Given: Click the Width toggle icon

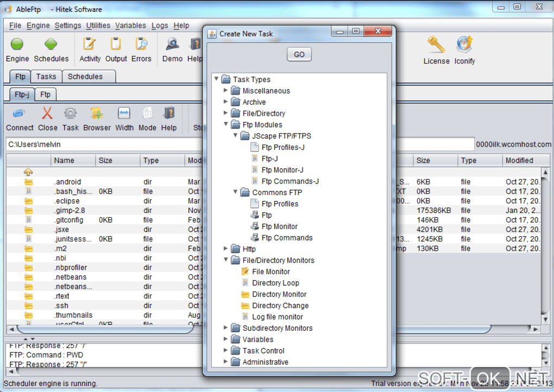Looking at the screenshot, I should 124,113.
